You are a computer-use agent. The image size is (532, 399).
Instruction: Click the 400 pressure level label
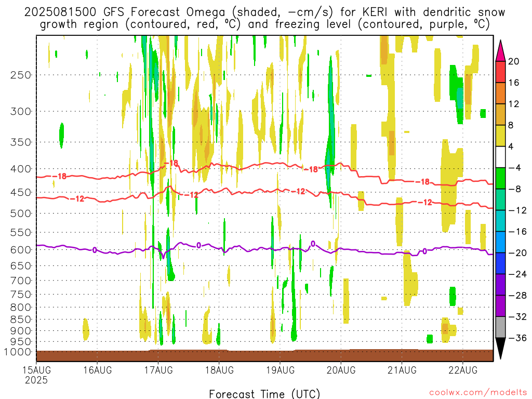click(x=21, y=169)
